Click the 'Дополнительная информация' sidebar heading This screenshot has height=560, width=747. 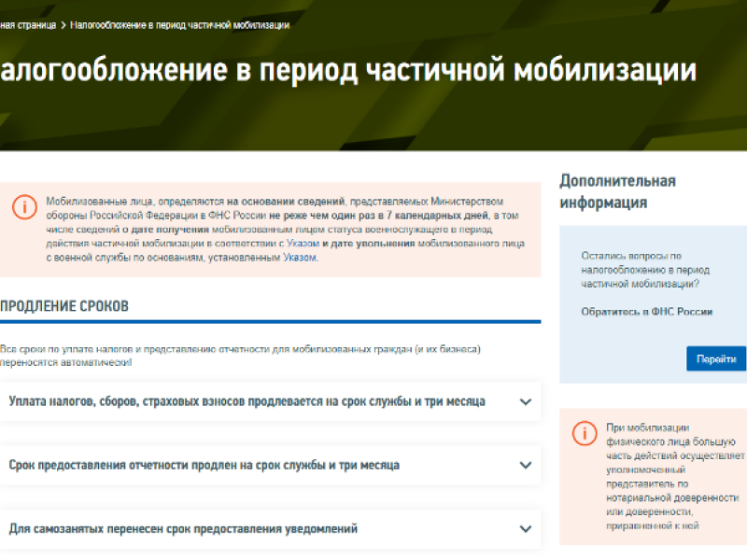point(617,191)
